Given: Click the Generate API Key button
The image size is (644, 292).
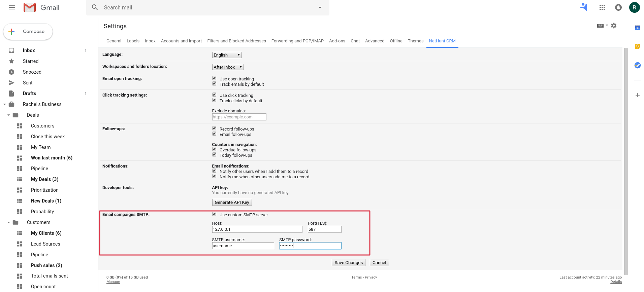Looking at the screenshot, I should pyautogui.click(x=232, y=203).
